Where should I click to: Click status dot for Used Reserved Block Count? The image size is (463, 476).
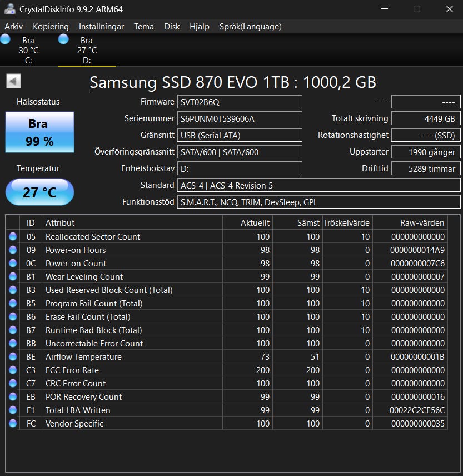click(x=13, y=290)
